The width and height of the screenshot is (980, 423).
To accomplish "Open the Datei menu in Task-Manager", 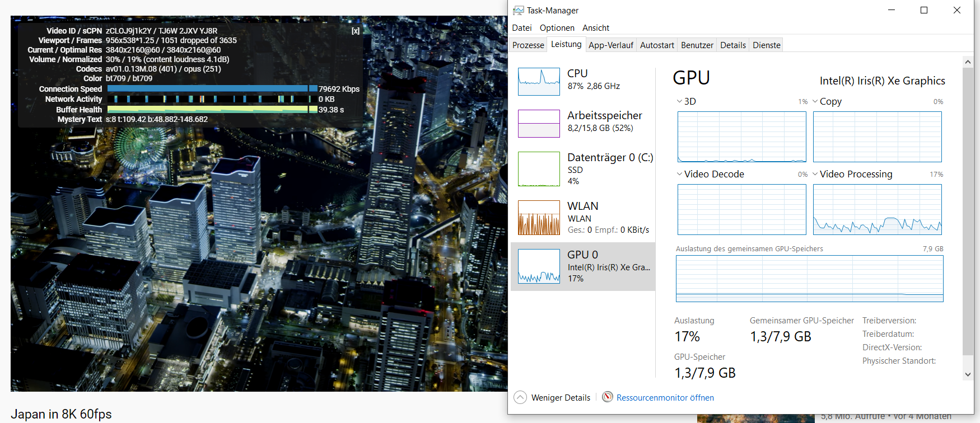I will click(x=521, y=28).
